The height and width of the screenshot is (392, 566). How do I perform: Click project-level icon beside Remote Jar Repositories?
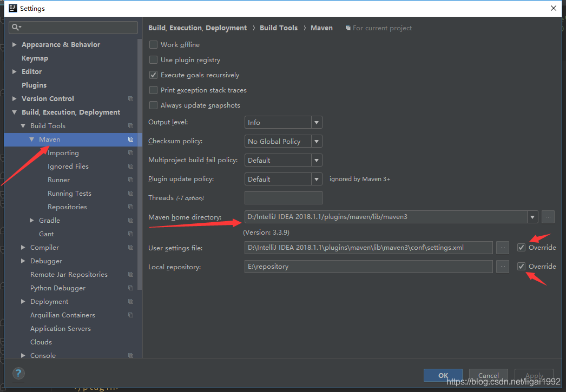pos(130,275)
